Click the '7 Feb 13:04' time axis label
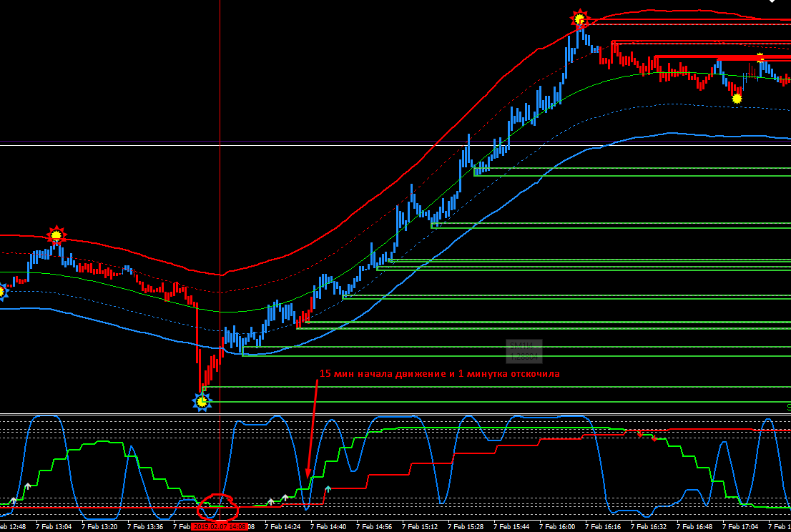 [x=54, y=526]
